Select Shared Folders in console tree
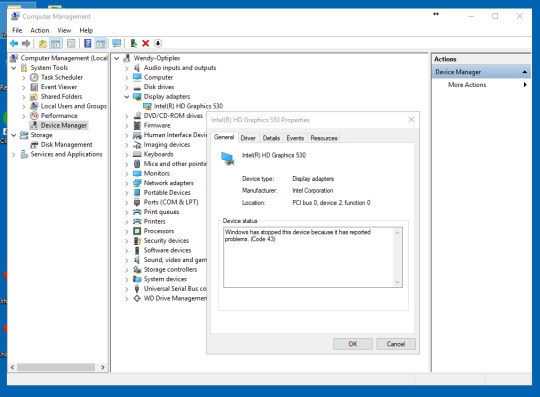 click(61, 97)
